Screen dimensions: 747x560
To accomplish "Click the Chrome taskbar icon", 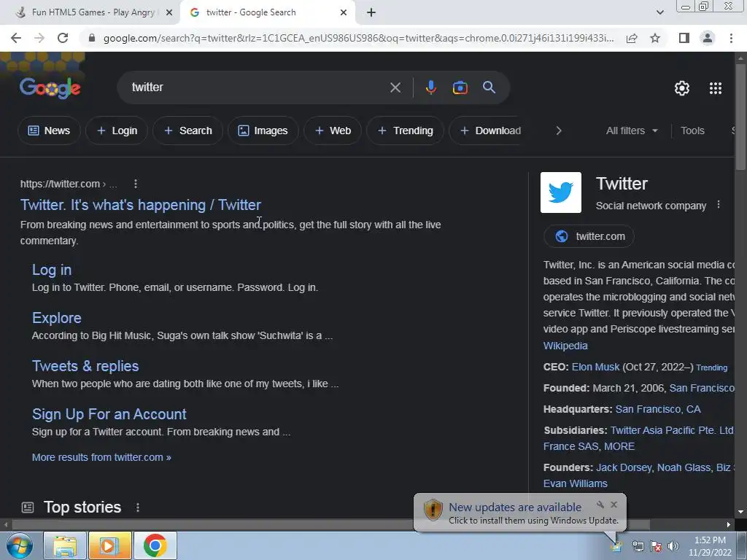I will click(x=155, y=545).
